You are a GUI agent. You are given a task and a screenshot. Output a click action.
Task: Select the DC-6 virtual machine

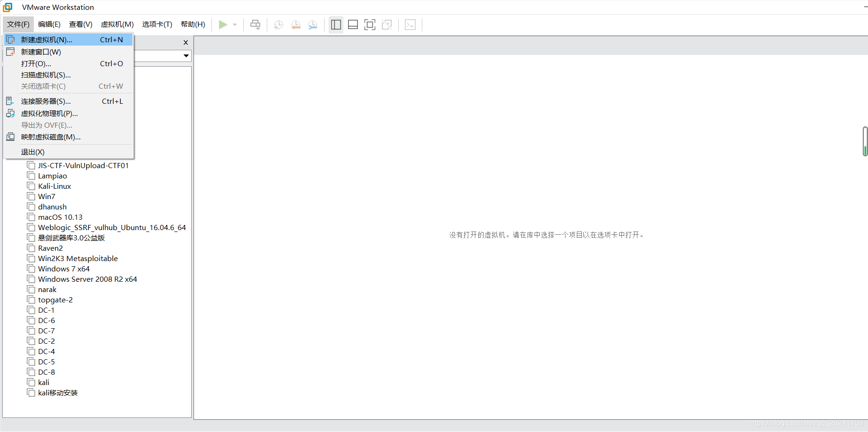(46, 321)
